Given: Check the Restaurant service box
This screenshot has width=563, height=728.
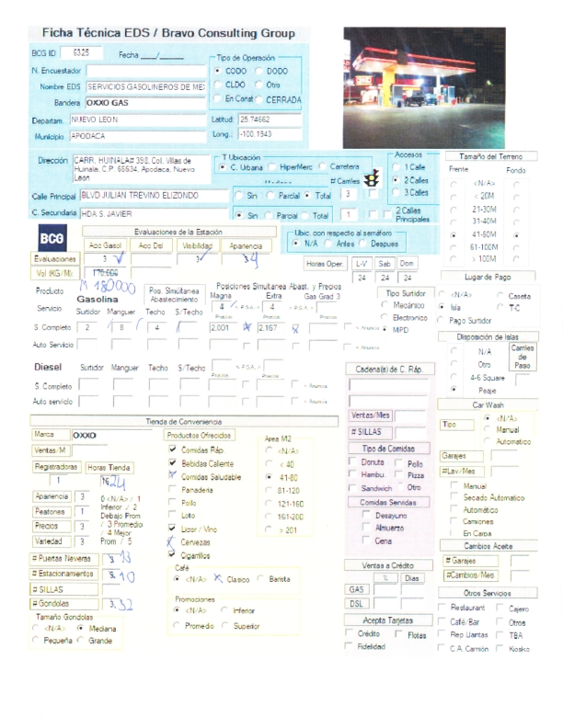Looking at the screenshot, I should (442, 608).
